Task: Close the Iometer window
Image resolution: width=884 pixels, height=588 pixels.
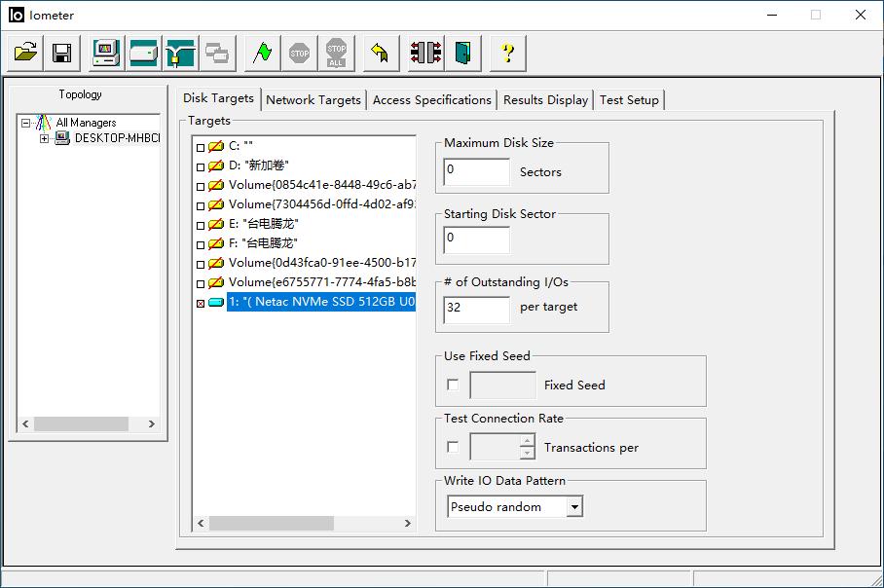Action: (x=861, y=15)
